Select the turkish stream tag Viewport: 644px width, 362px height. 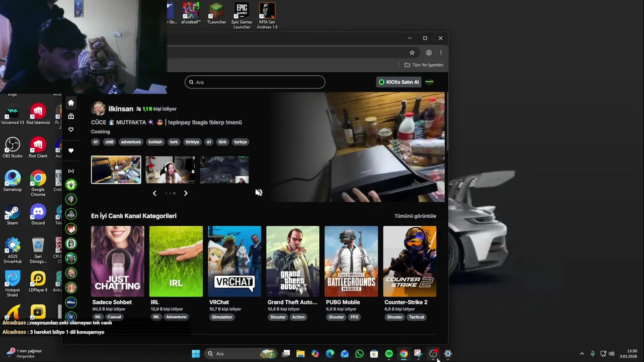click(x=155, y=142)
